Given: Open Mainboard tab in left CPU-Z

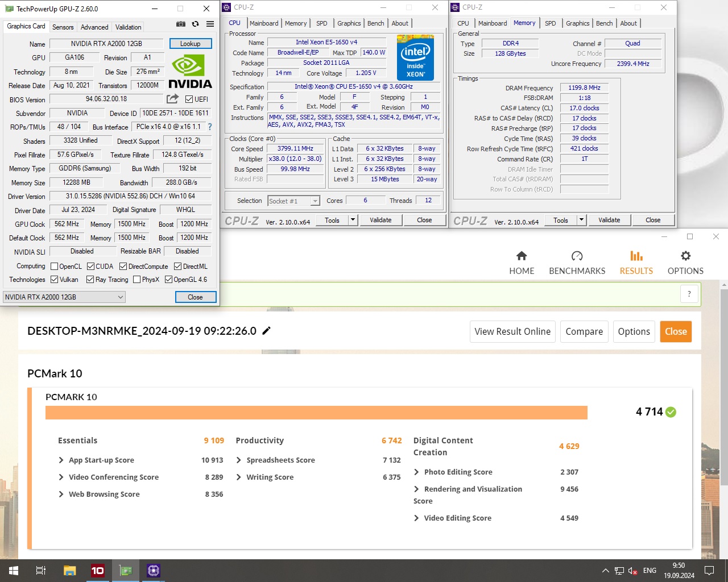Looking at the screenshot, I should pyautogui.click(x=264, y=23).
